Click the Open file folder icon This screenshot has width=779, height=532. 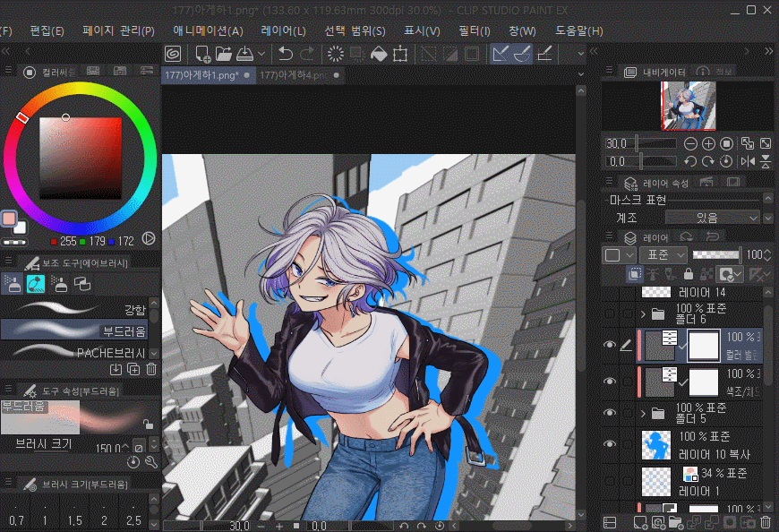pyautogui.click(x=224, y=54)
